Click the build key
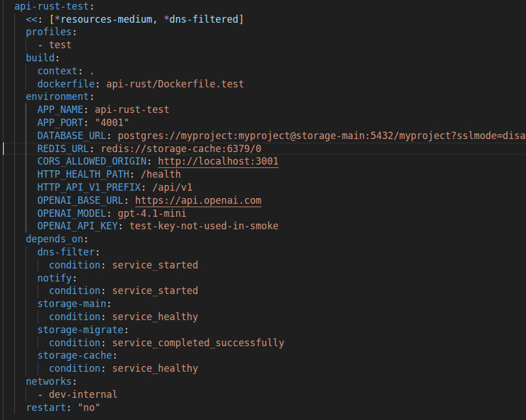The height and width of the screenshot is (420, 526). (x=40, y=58)
